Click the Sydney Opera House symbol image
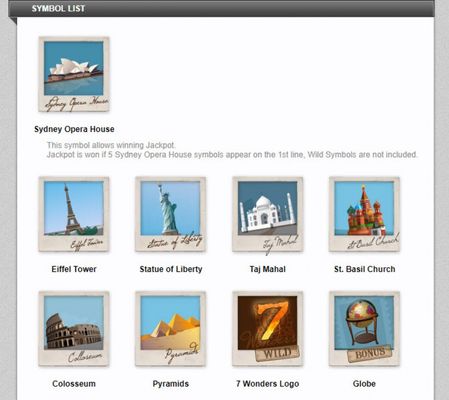Image resolution: width=449 pixels, height=400 pixels. click(x=74, y=74)
